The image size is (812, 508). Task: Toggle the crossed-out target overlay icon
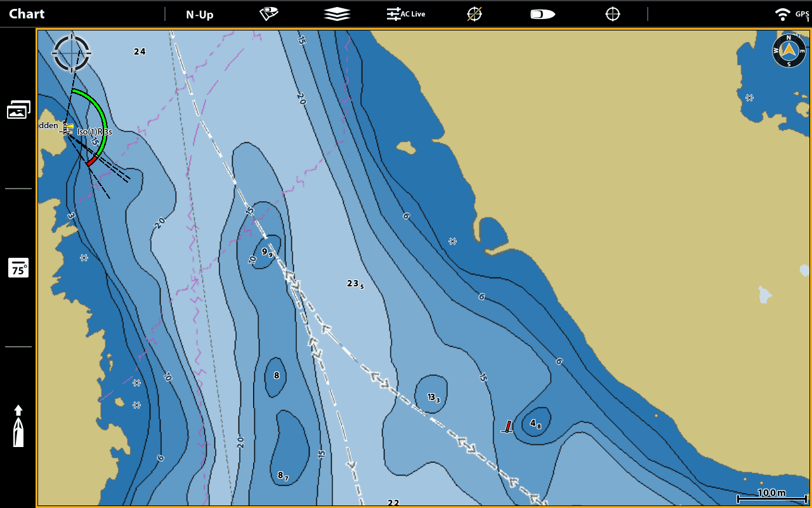click(475, 14)
